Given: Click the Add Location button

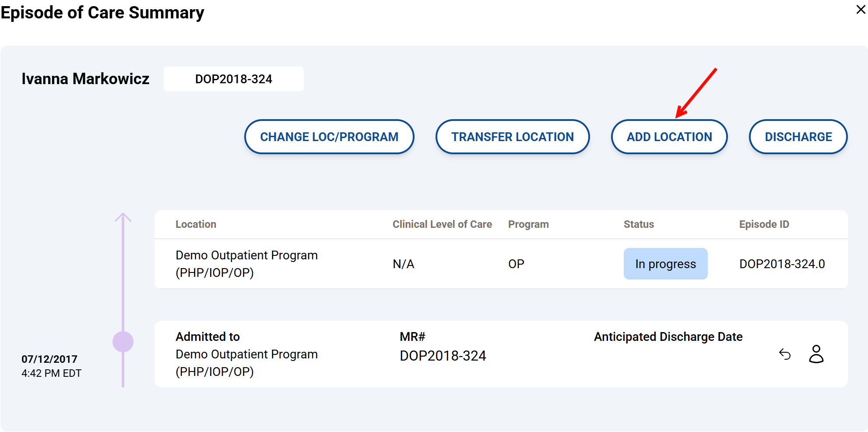Looking at the screenshot, I should pyautogui.click(x=669, y=137).
